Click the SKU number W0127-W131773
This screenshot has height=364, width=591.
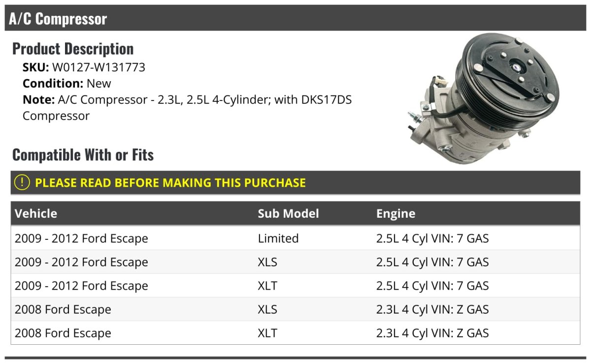click(98, 67)
